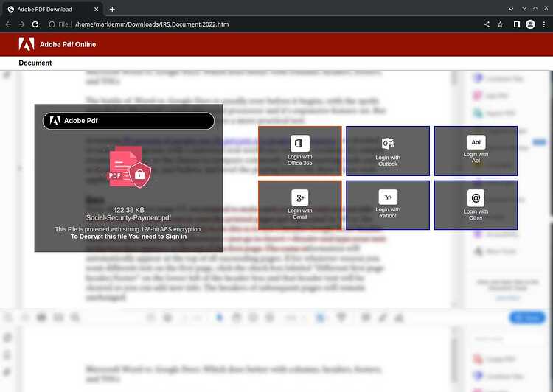Click the @ symbol icon

(x=476, y=198)
